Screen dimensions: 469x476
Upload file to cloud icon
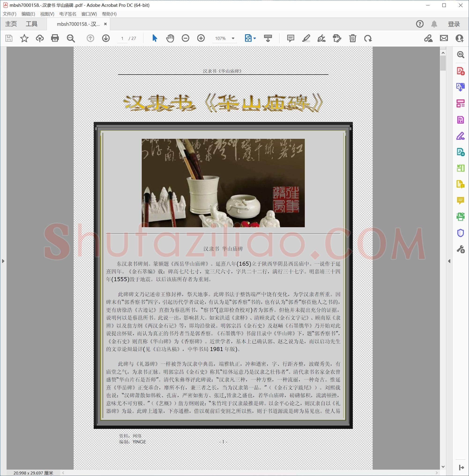[40, 38]
